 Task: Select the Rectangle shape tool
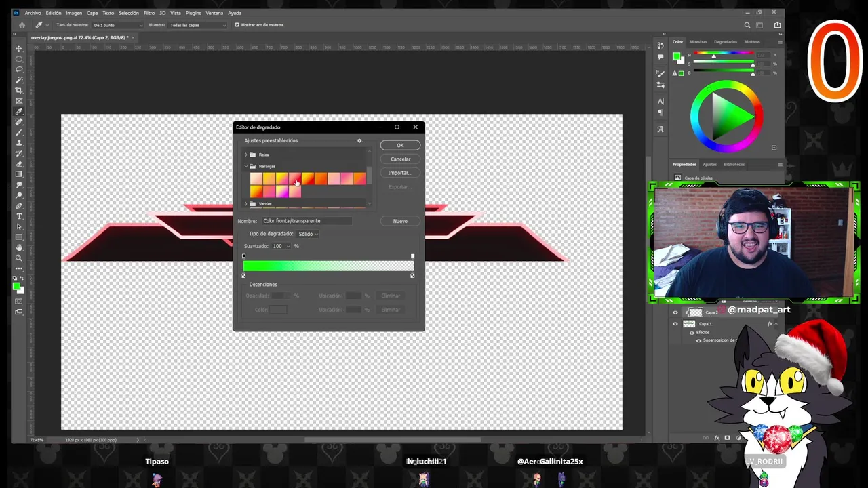pos(19,237)
